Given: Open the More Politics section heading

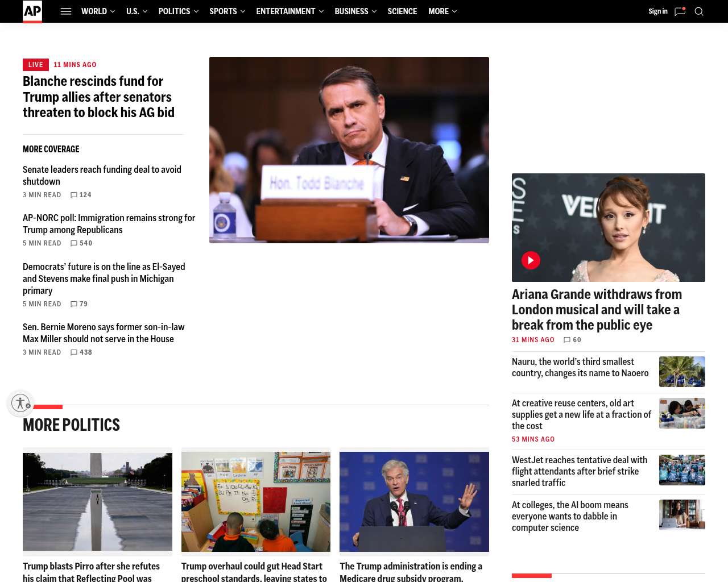Looking at the screenshot, I should click(x=71, y=425).
